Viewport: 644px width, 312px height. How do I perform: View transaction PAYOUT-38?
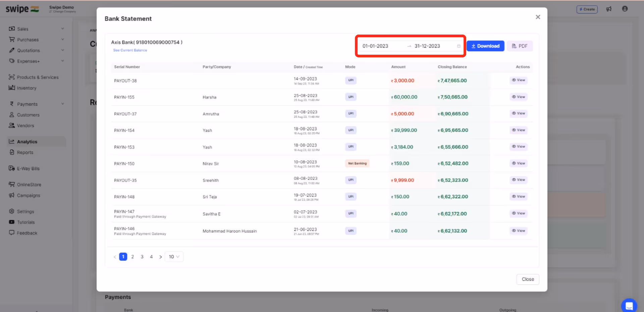pyautogui.click(x=519, y=80)
